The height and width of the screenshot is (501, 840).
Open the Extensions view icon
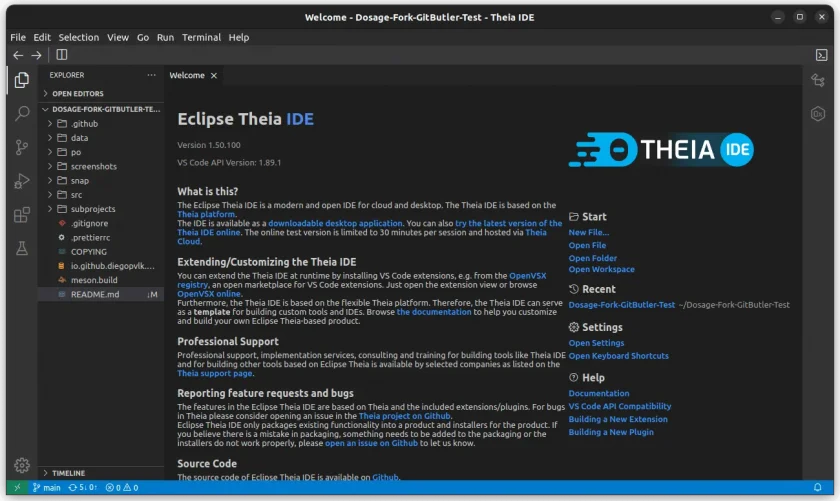coord(22,215)
